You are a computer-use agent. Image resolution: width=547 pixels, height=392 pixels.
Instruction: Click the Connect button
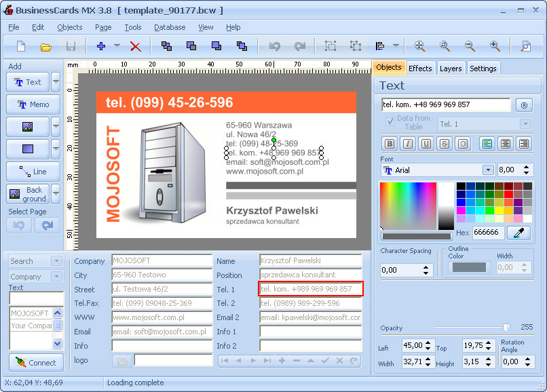click(36, 362)
